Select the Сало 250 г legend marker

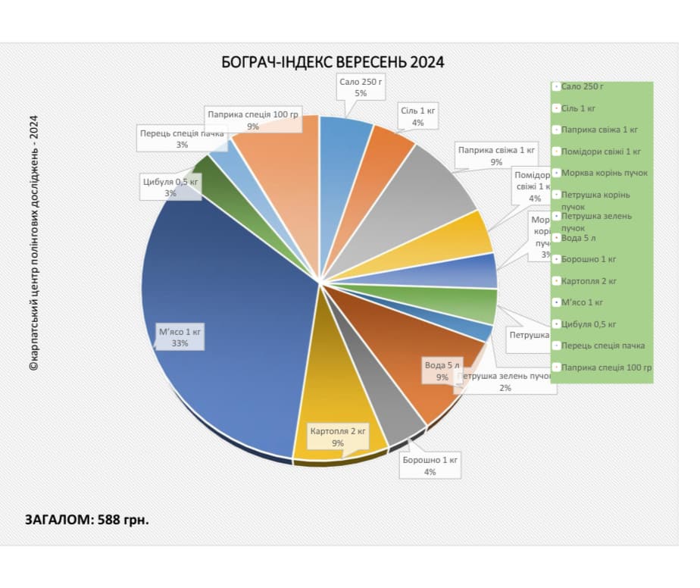pos(556,86)
